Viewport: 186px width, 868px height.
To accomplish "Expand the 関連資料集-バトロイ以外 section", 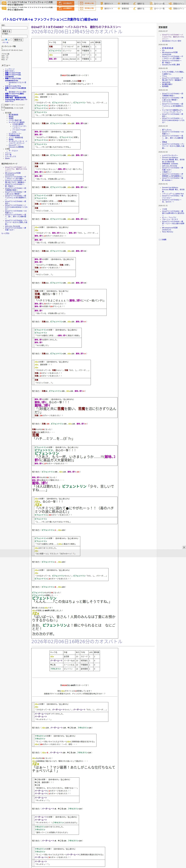I will pos(3,108).
